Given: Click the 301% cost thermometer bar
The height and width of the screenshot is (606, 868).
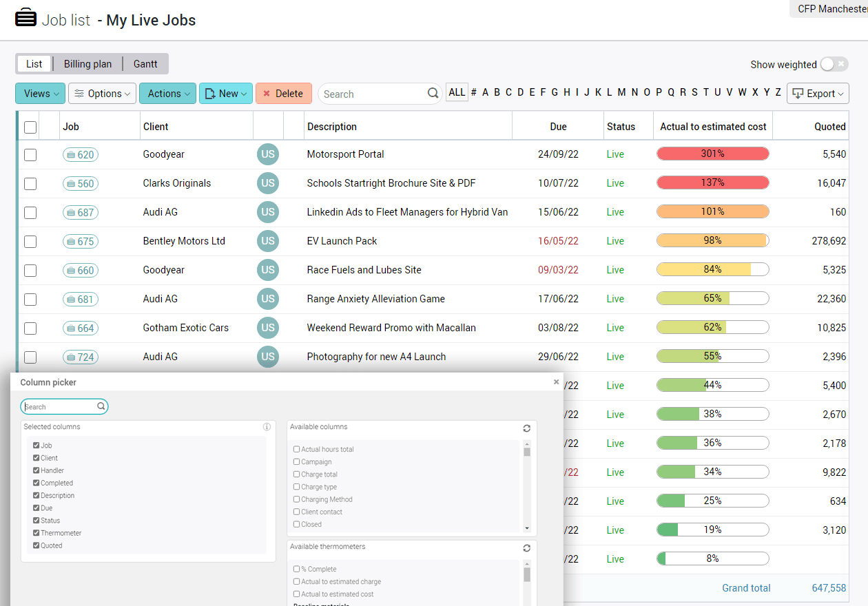Looking at the screenshot, I should 713,154.
